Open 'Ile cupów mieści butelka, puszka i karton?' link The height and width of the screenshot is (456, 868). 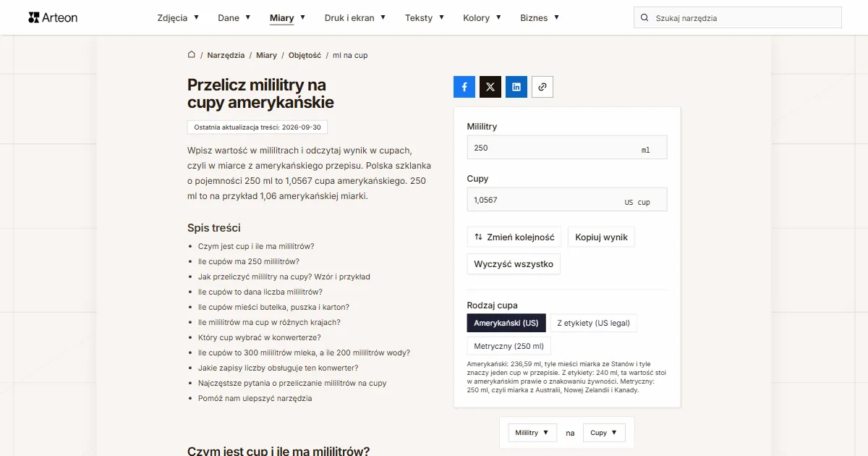273,307
